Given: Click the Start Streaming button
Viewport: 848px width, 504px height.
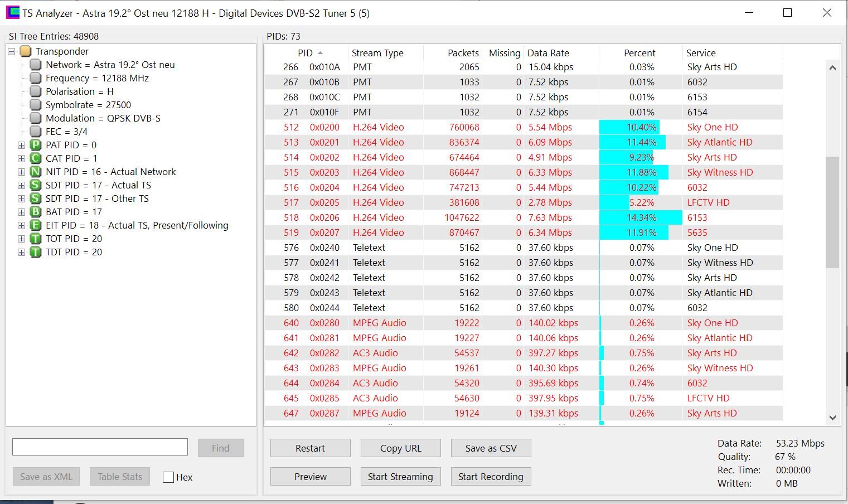Looking at the screenshot, I should [400, 477].
